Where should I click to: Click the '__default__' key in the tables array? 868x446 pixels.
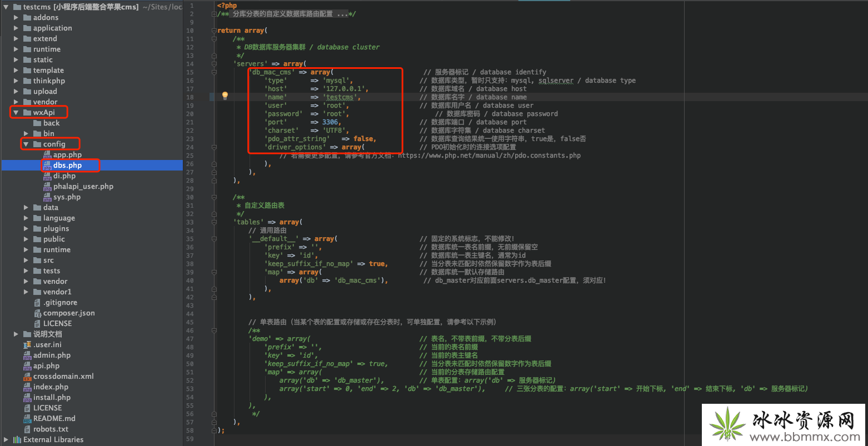point(273,239)
